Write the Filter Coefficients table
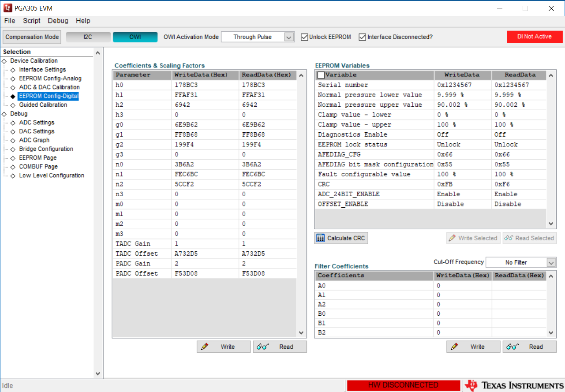The width and height of the screenshot is (565, 392). 473,347
